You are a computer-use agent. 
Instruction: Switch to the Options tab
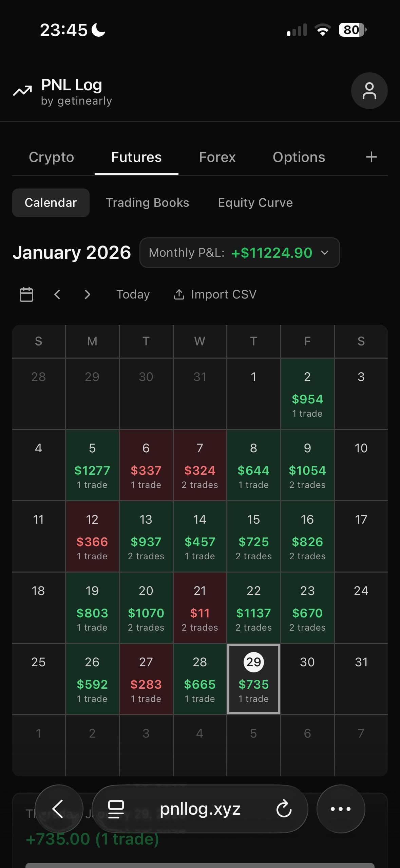(299, 157)
